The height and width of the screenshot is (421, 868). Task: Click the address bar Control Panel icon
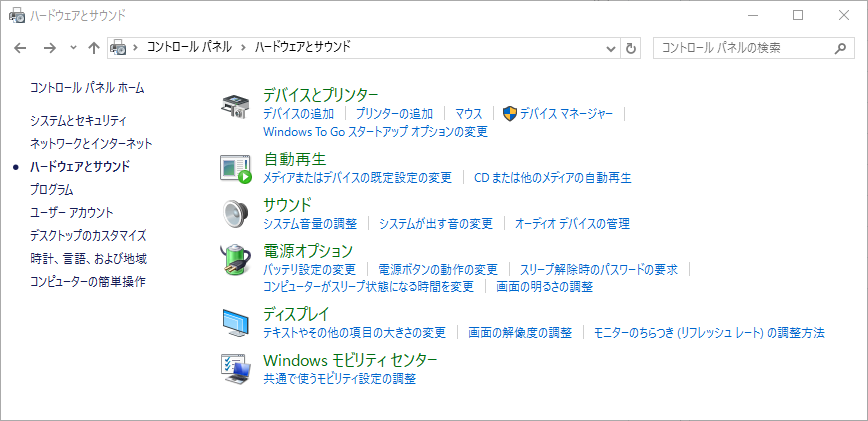click(x=118, y=48)
